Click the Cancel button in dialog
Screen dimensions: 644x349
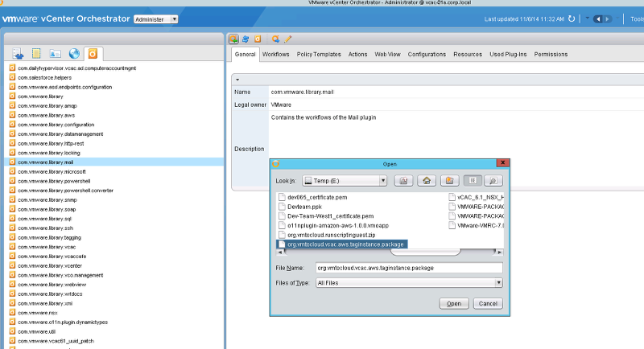(488, 303)
